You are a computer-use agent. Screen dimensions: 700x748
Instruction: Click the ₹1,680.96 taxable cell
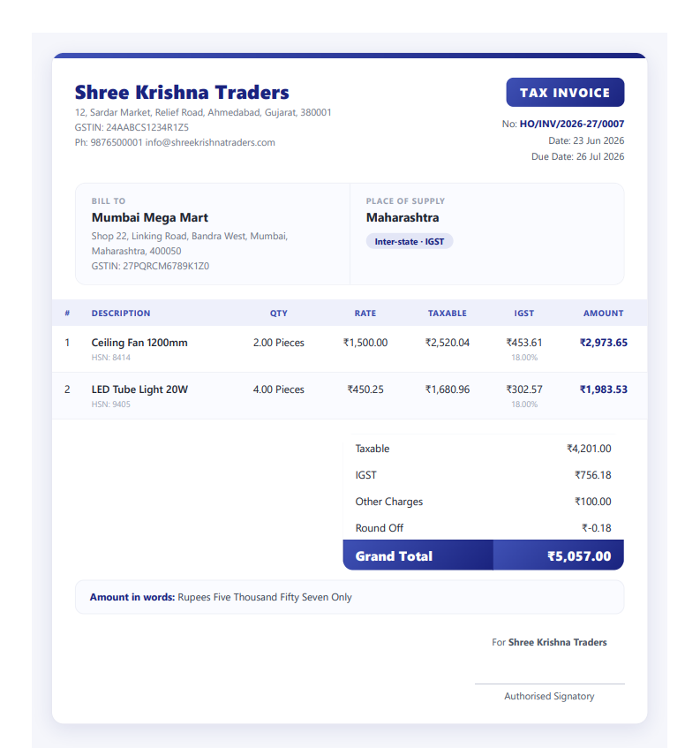[448, 389]
